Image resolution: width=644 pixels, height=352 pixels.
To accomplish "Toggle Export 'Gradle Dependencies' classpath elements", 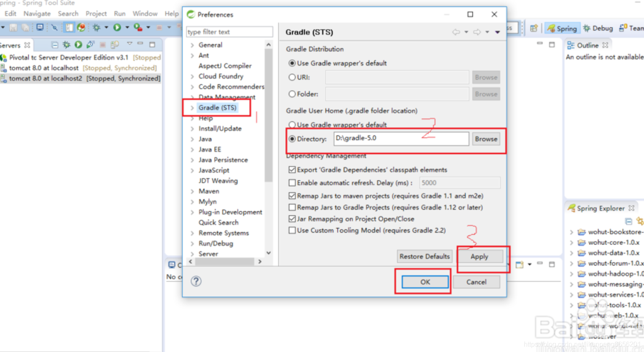I will [x=292, y=169].
